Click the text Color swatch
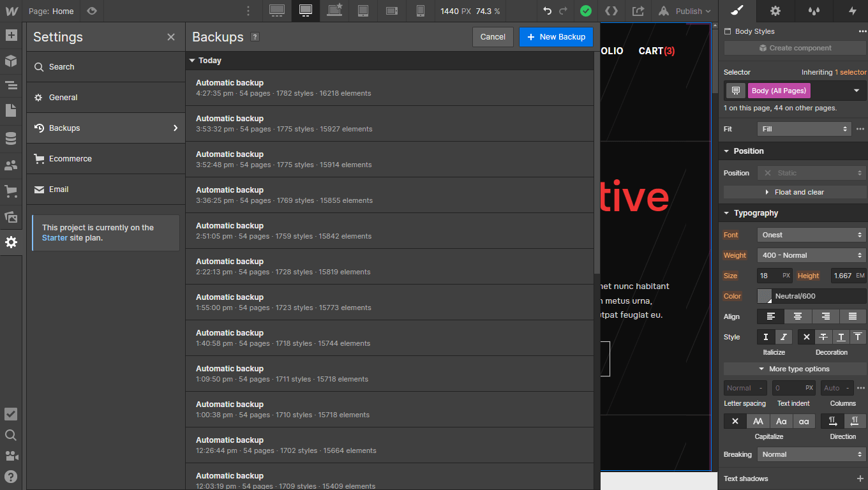This screenshot has width=868, height=490. (765, 296)
